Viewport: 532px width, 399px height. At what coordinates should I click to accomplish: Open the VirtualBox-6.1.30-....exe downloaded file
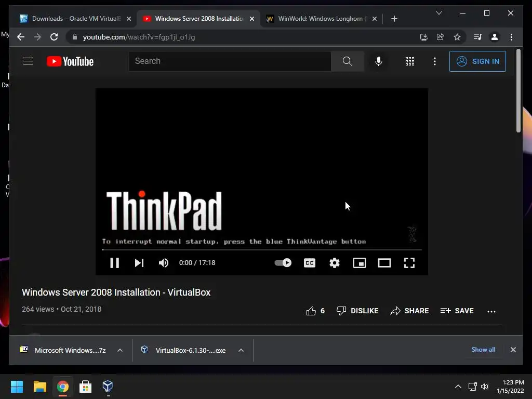(x=183, y=350)
